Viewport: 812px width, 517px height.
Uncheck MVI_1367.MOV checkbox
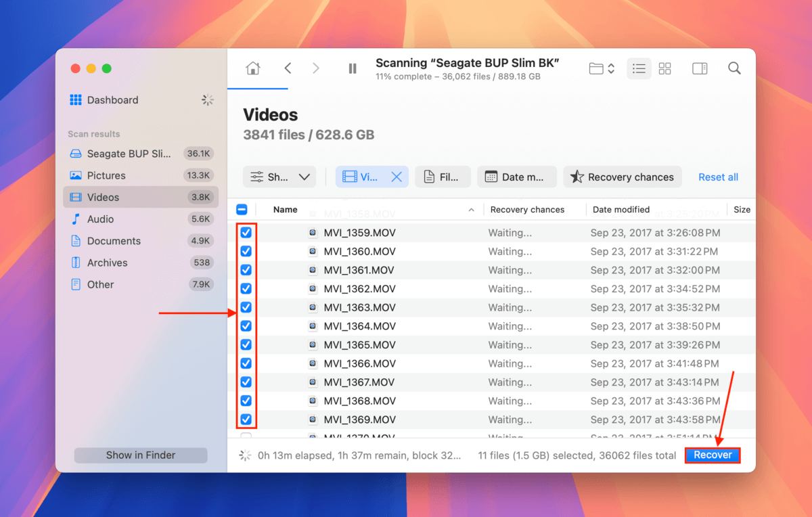point(246,382)
